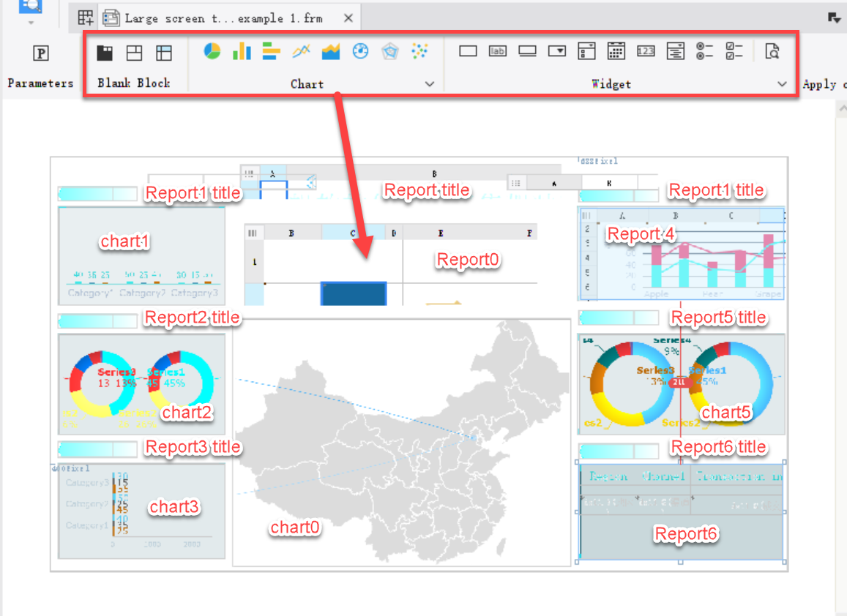Insert a pie chart from the Chart group
The width and height of the screenshot is (847, 616).
pos(212,51)
